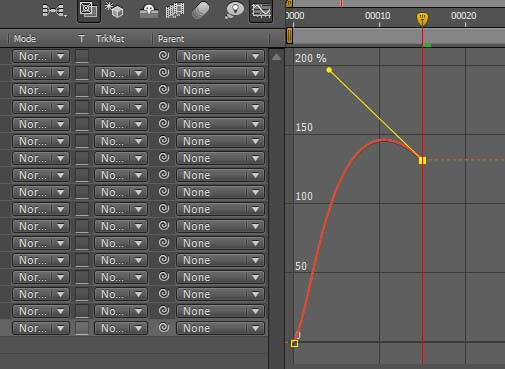The height and width of the screenshot is (369, 505).
Task: Toggle the Graph Editor view
Action: tap(261, 11)
